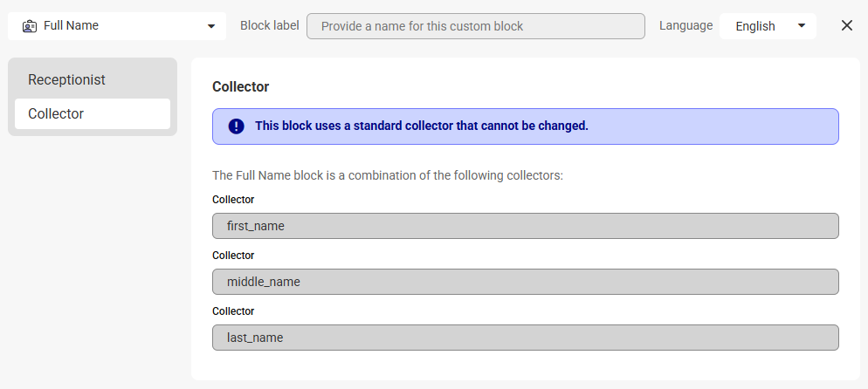Click the info alert exclamation icon

(x=237, y=126)
